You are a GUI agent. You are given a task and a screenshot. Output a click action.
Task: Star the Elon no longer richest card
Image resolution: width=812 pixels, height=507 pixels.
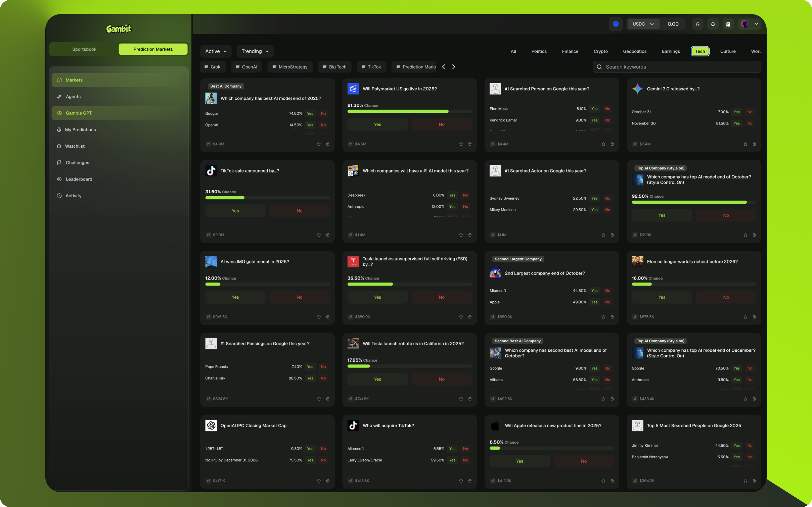point(745,317)
